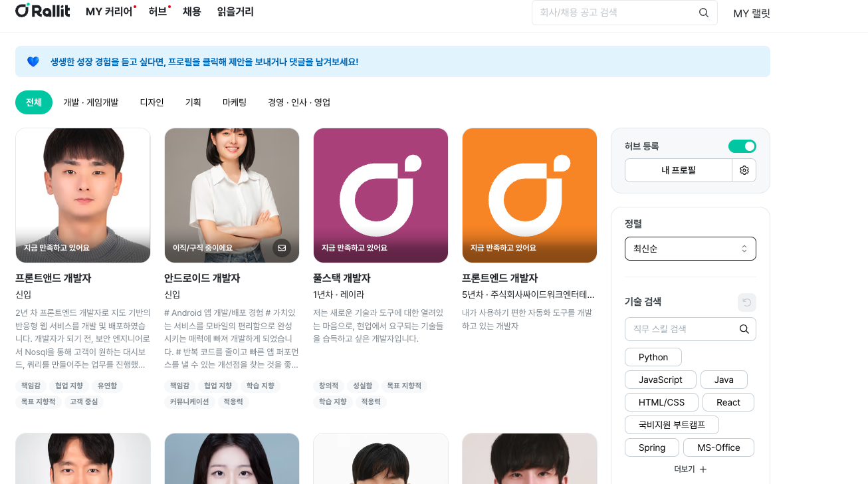Click the 성실함 tag
This screenshot has height=484, width=868.
[x=363, y=386]
